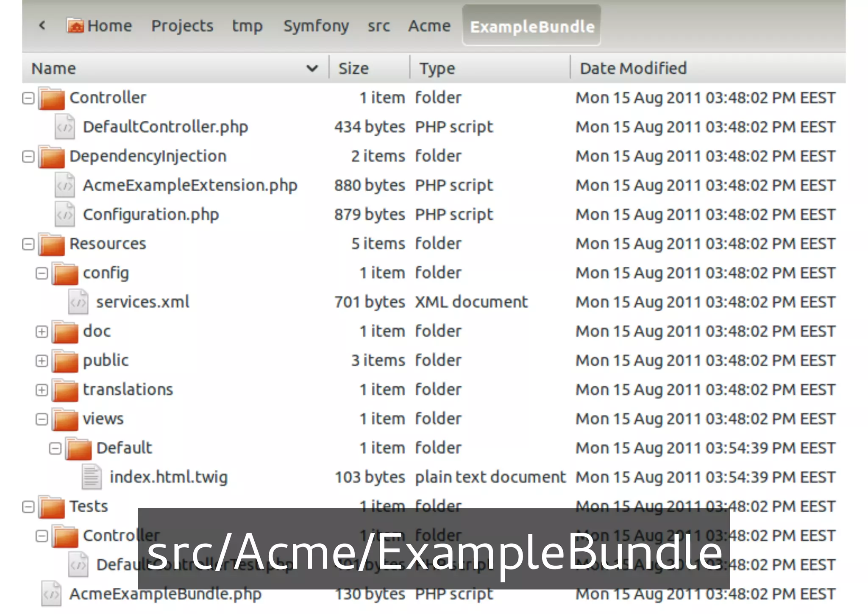Select the DefaultController.php file icon
Screen dimensions: 868x614
tap(65, 127)
